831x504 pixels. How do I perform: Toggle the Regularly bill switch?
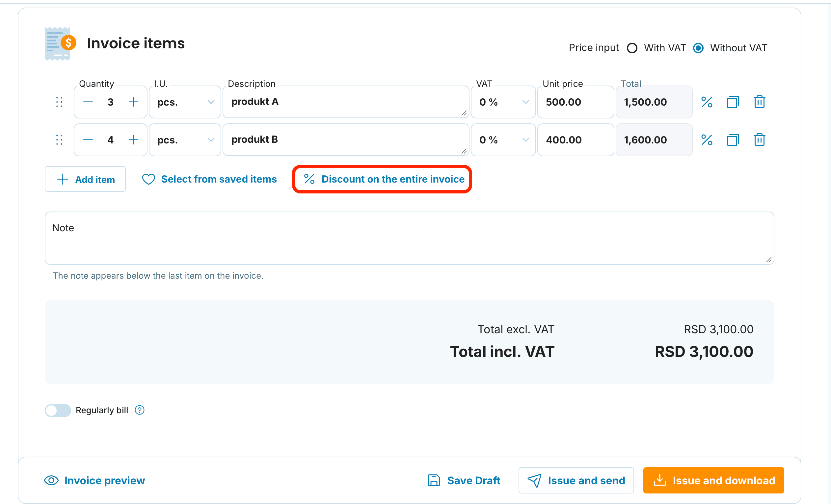click(58, 410)
